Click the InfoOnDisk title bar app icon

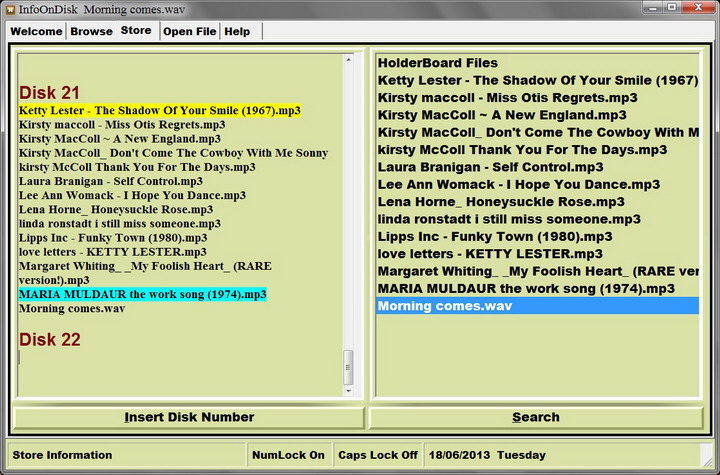(x=10, y=9)
